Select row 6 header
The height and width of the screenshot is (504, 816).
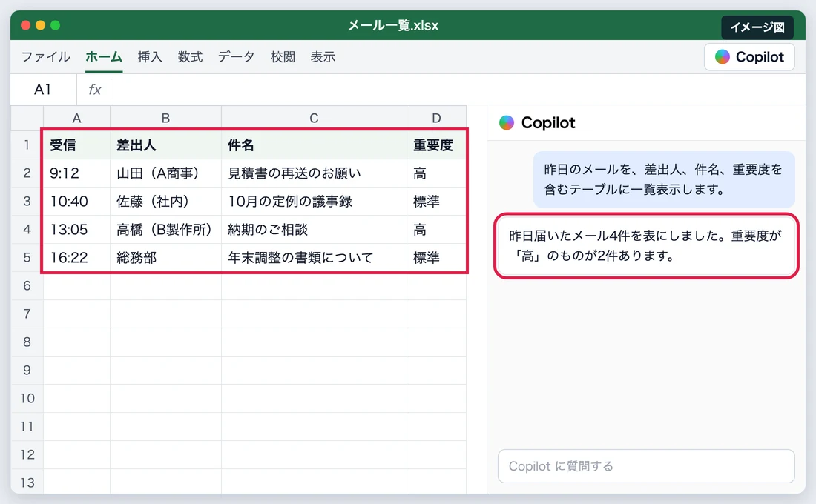(27, 285)
